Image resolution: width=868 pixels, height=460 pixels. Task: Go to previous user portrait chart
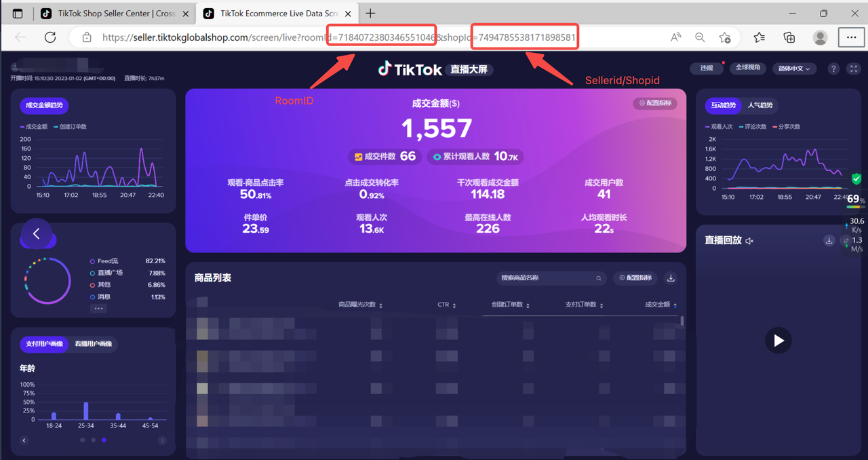tap(24, 440)
